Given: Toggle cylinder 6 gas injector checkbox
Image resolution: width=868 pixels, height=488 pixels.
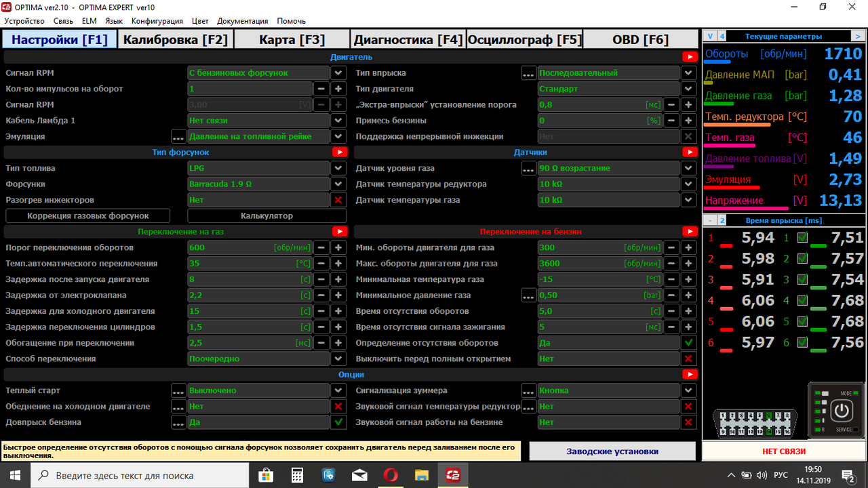Looking at the screenshot, I should 802,342.
